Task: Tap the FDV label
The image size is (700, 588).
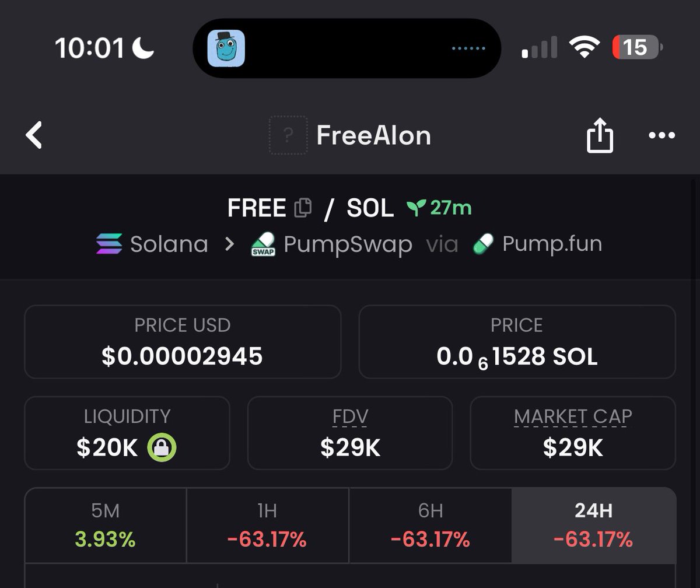Action: [x=350, y=416]
